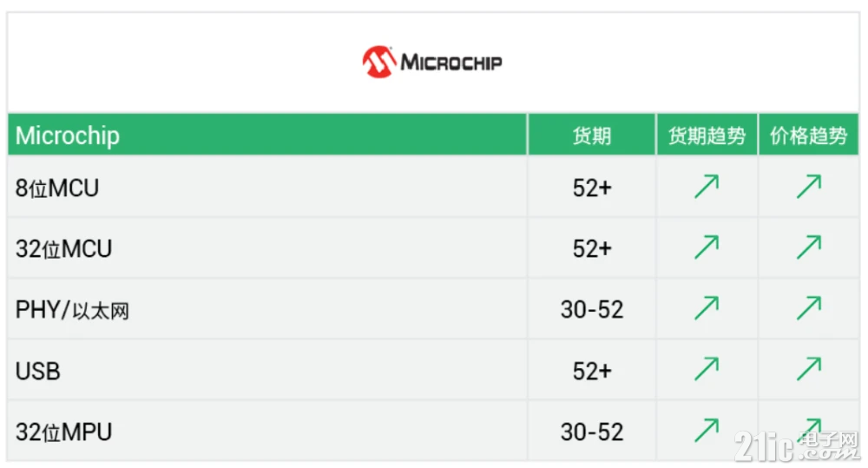
Task: Select the PHY/以太网 lead-time trend arrow
Action: point(707,308)
